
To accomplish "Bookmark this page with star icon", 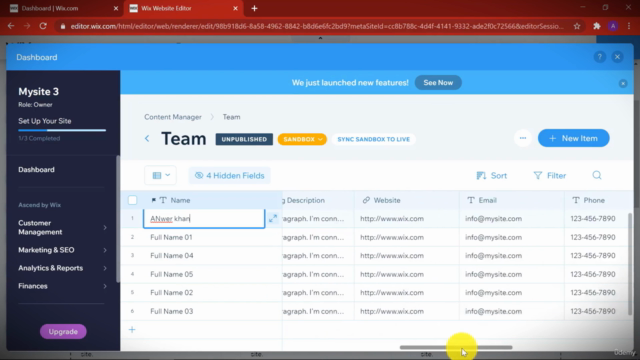I will pos(577,26).
